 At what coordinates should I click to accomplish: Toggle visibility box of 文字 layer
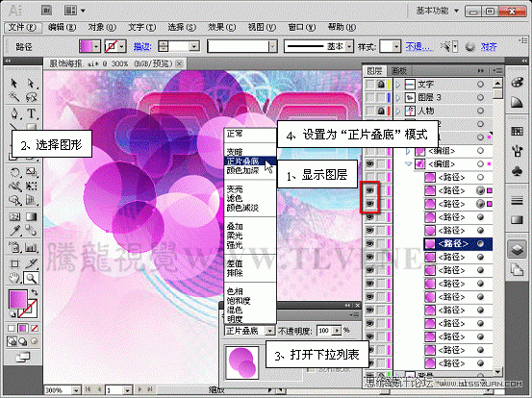pos(369,84)
